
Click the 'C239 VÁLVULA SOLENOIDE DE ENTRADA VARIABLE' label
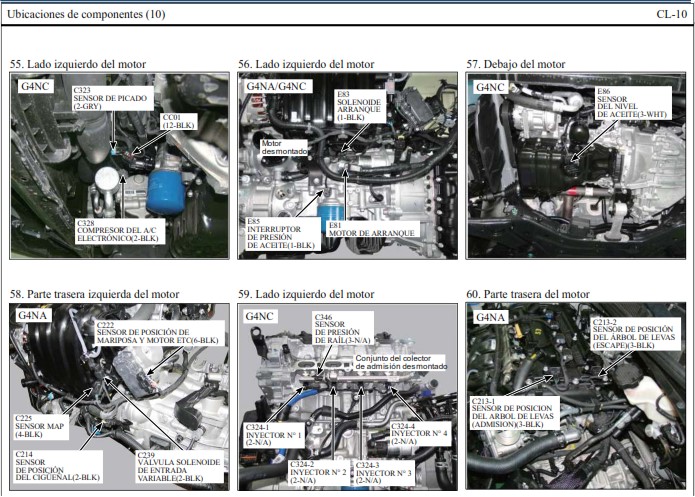coord(179,467)
